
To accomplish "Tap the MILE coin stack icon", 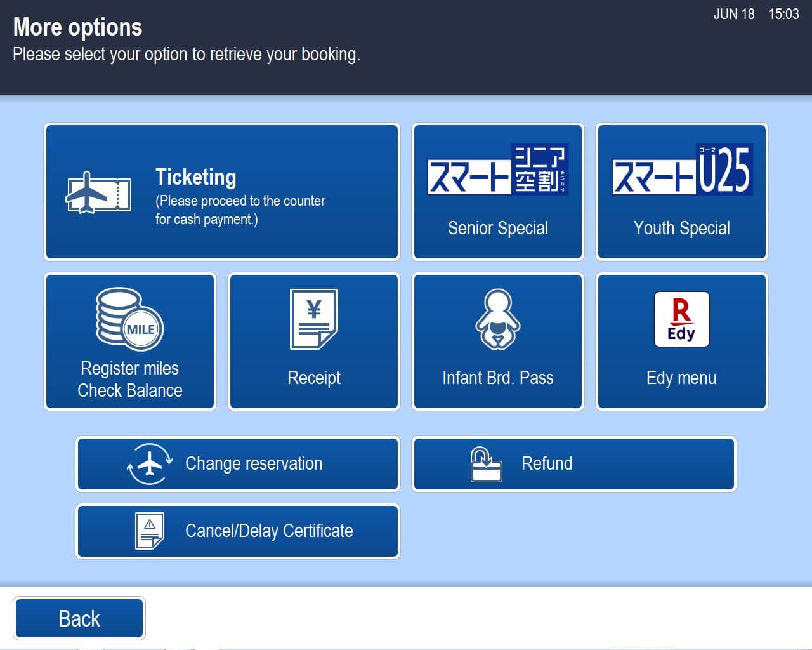I will 129,319.
